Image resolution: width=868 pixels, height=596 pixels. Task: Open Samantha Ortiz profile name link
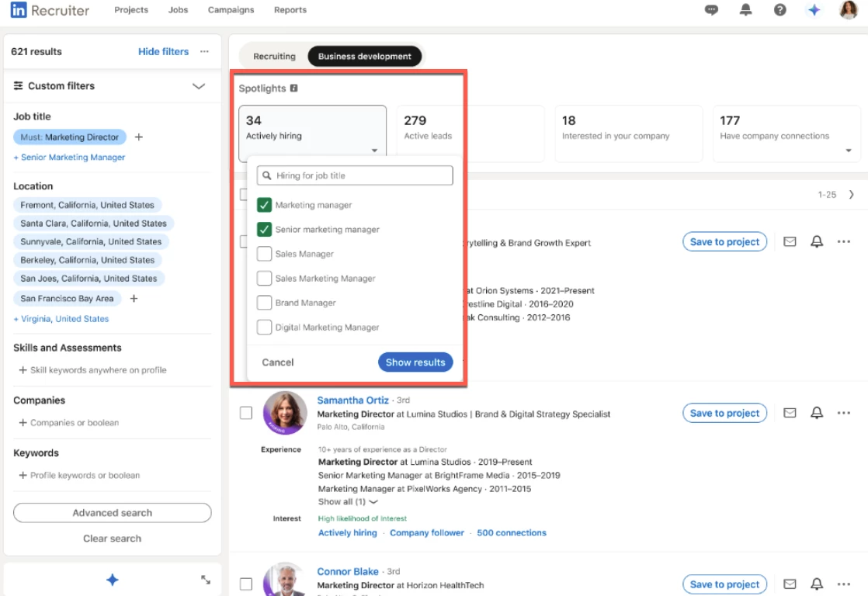pyautogui.click(x=352, y=400)
